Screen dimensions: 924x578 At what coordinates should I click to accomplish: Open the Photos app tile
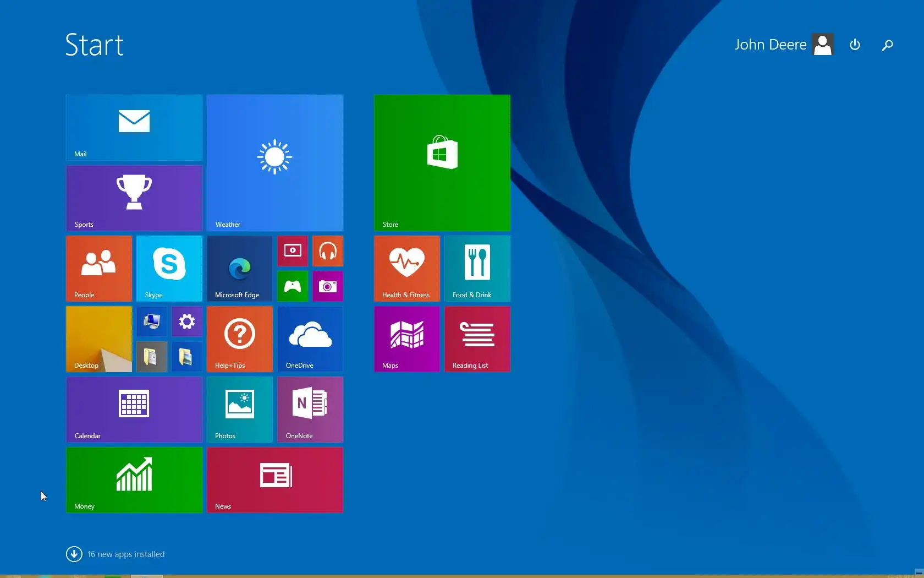pyautogui.click(x=240, y=410)
